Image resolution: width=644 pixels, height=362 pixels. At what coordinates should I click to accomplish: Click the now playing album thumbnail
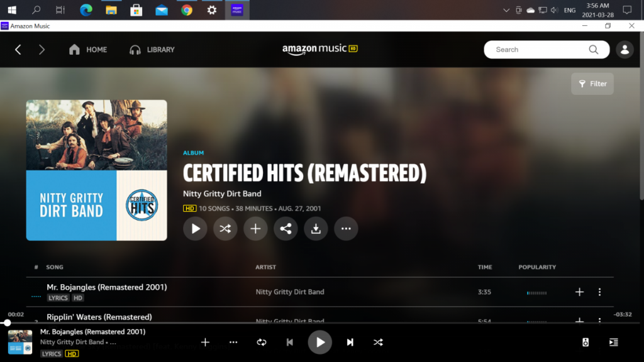(x=20, y=343)
